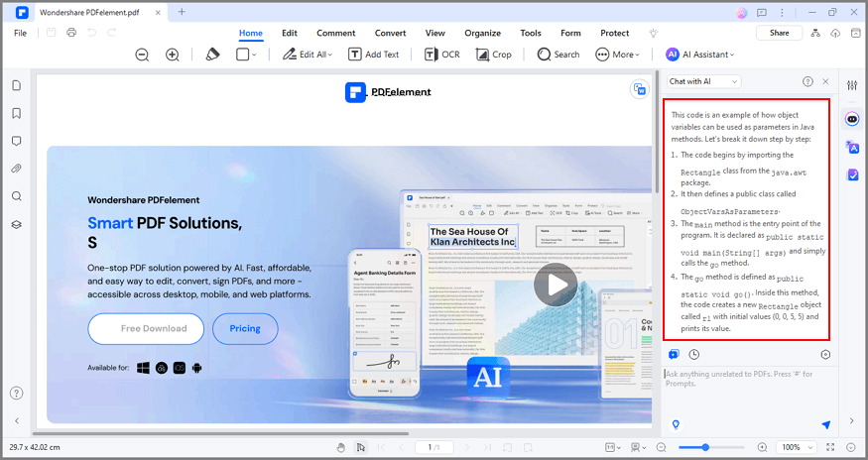Click the cloud upload icon
This screenshot has width=868, height=460.
pos(835,34)
